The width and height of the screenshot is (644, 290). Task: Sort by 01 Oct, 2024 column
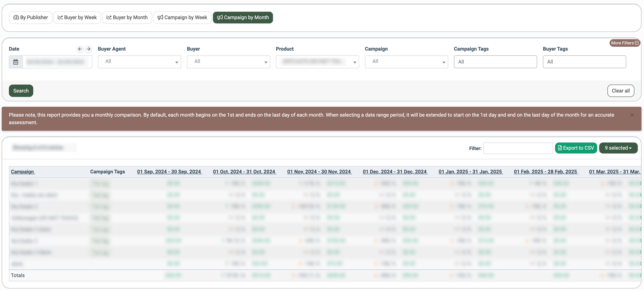point(244,172)
